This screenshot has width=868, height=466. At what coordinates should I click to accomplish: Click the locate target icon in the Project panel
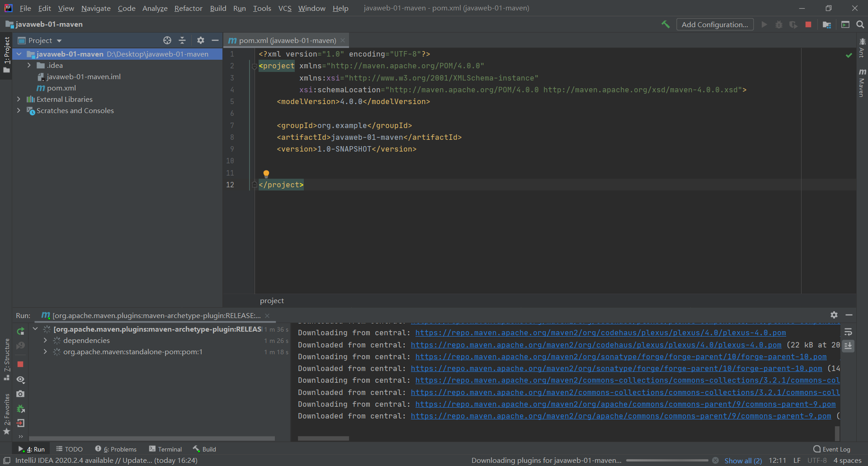click(x=167, y=40)
